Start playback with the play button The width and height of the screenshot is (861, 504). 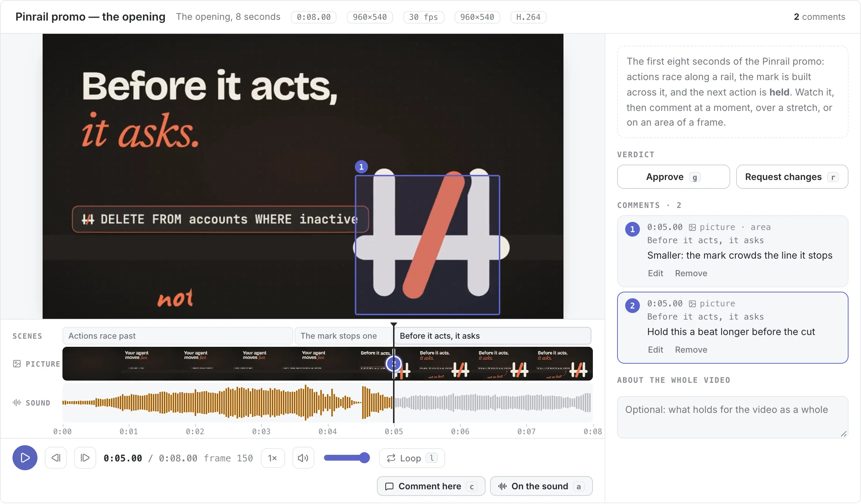pos(25,458)
